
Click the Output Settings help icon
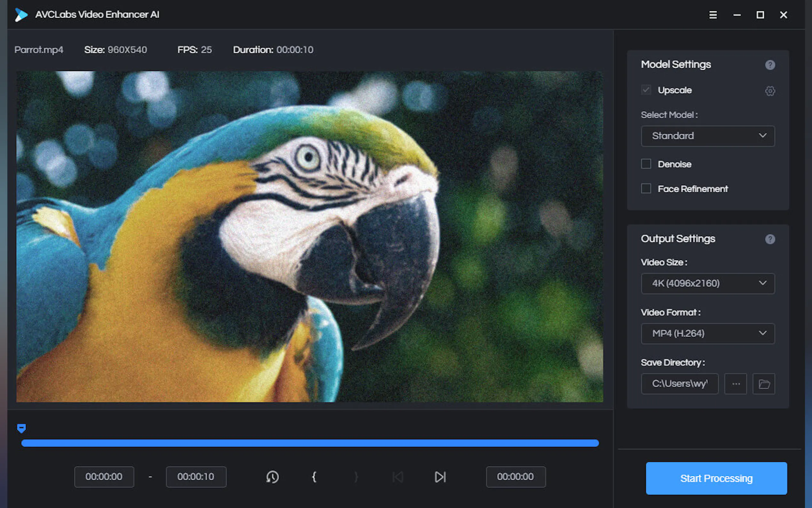770,239
